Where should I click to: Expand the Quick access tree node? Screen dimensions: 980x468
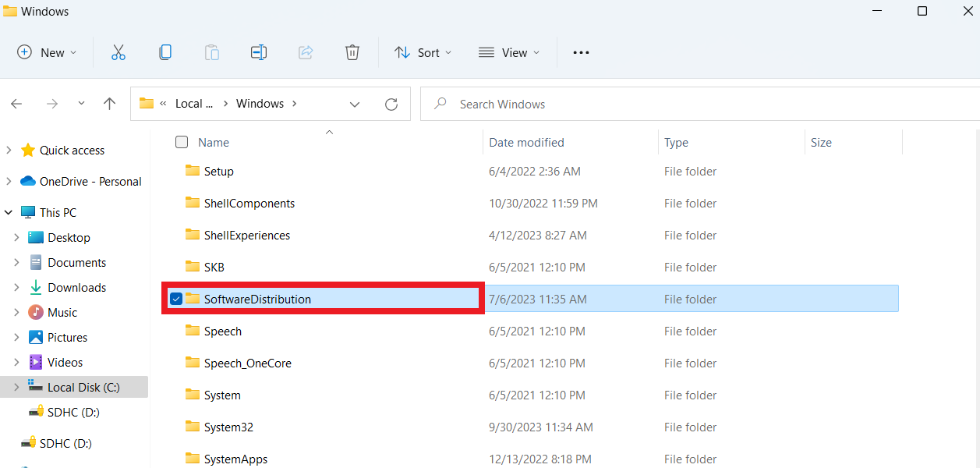[9, 150]
